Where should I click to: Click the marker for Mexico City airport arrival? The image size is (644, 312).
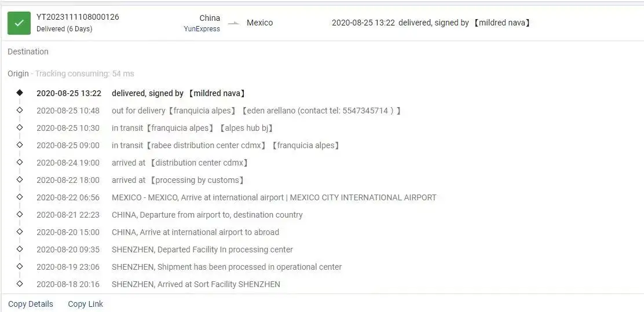point(20,197)
